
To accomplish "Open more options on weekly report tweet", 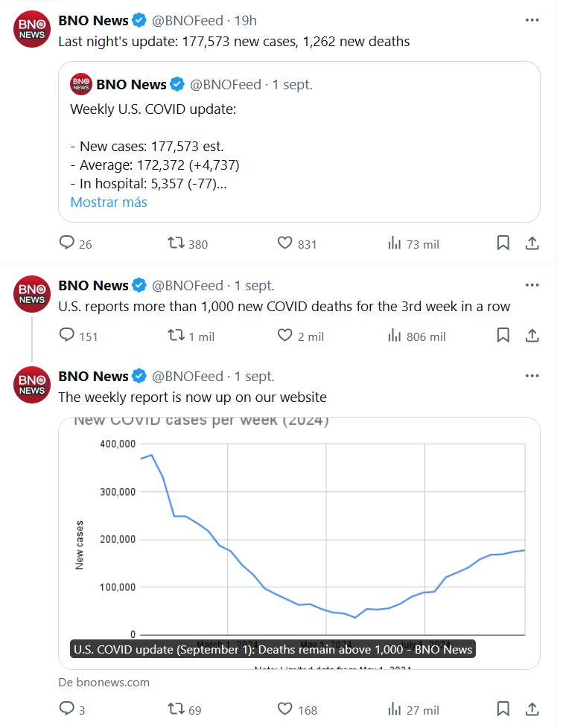I will pyautogui.click(x=532, y=376).
